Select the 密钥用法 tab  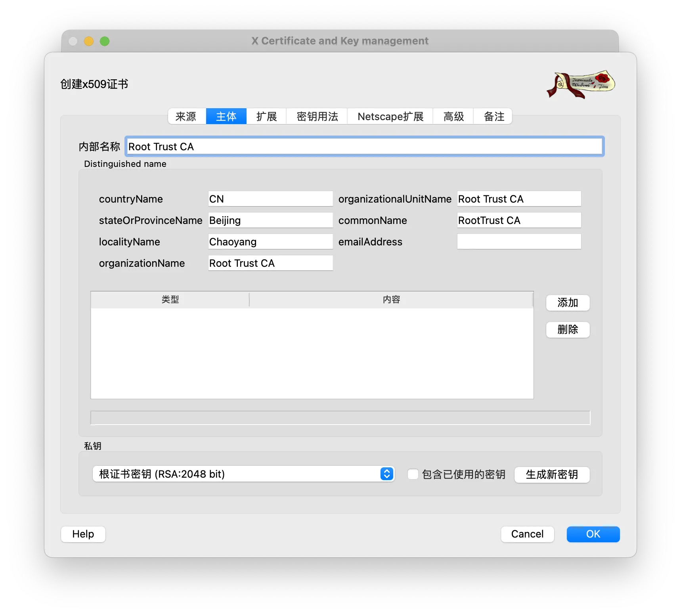click(317, 117)
